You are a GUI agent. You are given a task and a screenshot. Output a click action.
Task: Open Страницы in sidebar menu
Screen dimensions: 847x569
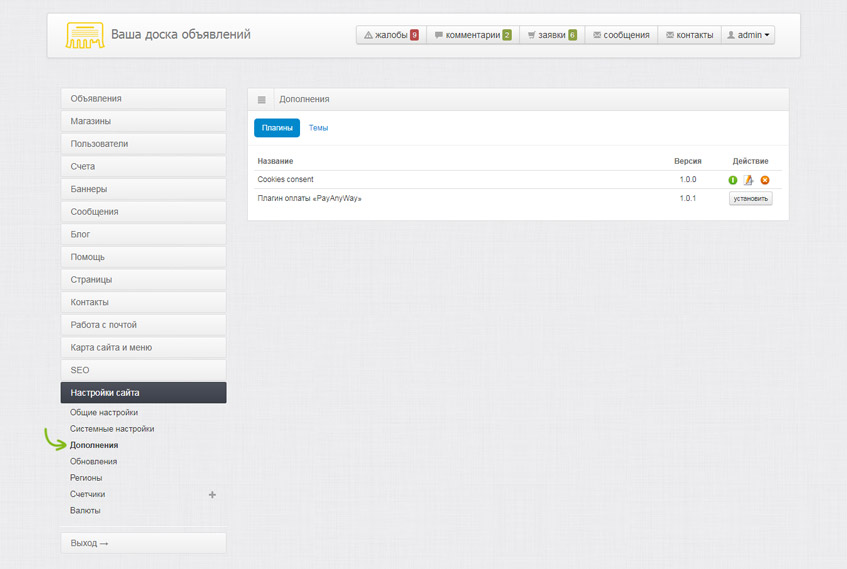[x=143, y=280]
